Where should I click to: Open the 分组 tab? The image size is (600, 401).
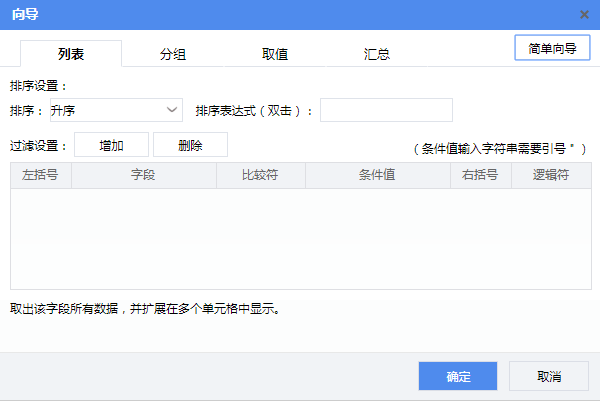[x=173, y=54]
